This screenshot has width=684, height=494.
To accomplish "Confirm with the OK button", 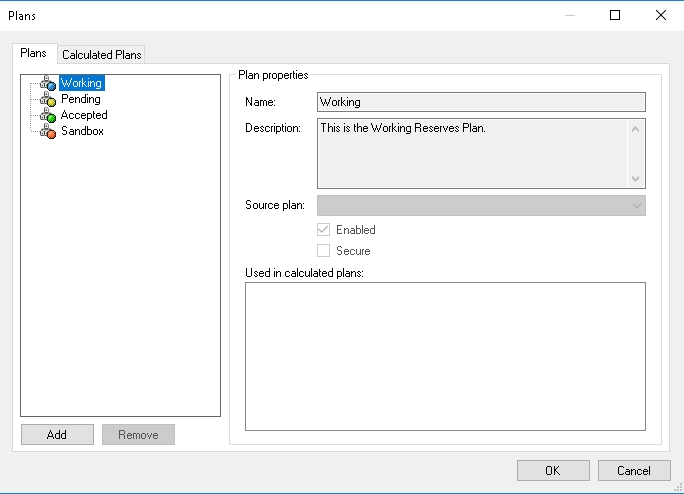I will tap(553, 470).
